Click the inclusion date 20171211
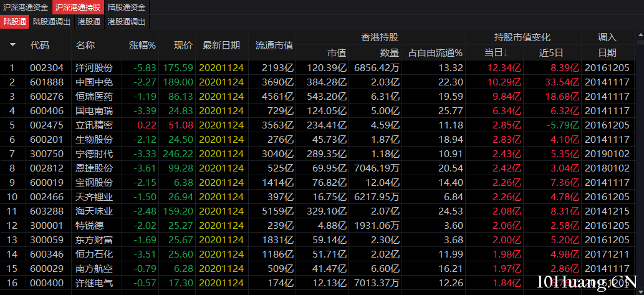 [x=607, y=254]
